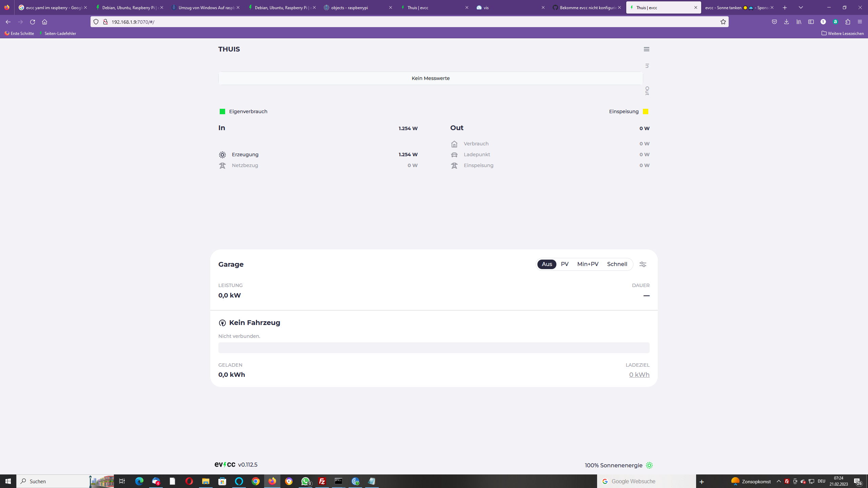
Task: Click the green sun icon next to Sonnenenergie
Action: 649,465
